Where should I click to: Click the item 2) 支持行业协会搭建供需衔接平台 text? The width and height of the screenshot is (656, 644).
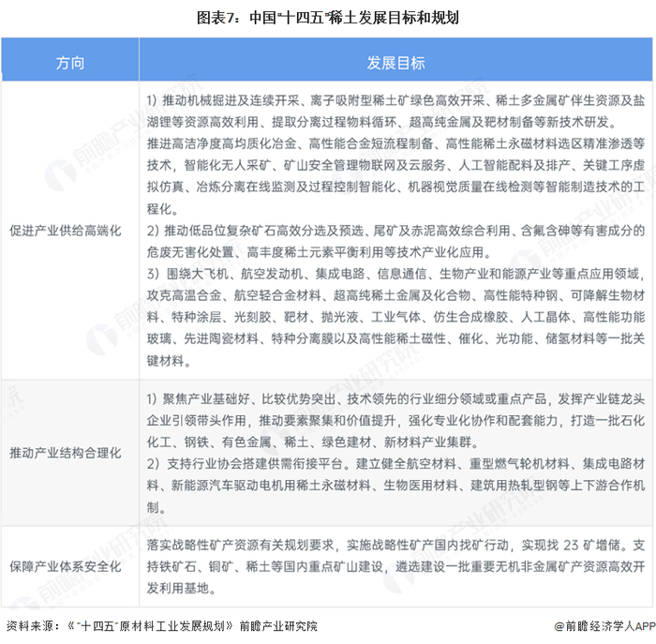coord(395,486)
